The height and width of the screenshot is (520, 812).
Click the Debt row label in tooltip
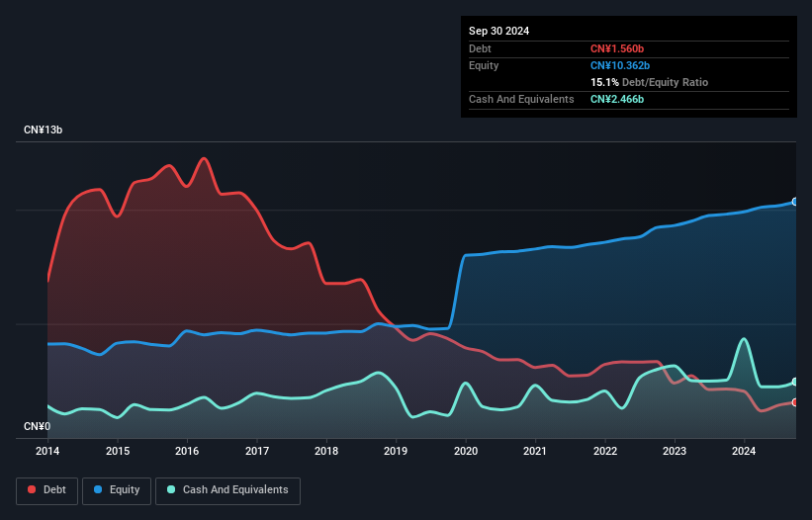[480, 48]
